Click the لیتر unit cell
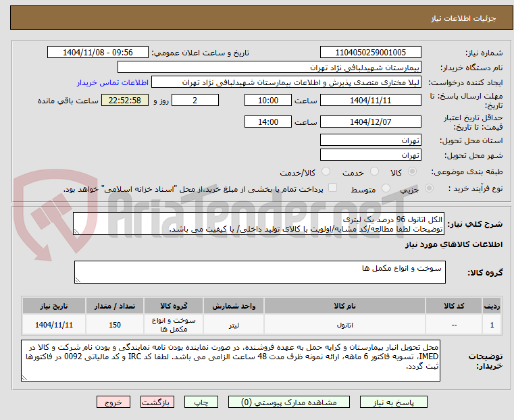 (234, 325)
